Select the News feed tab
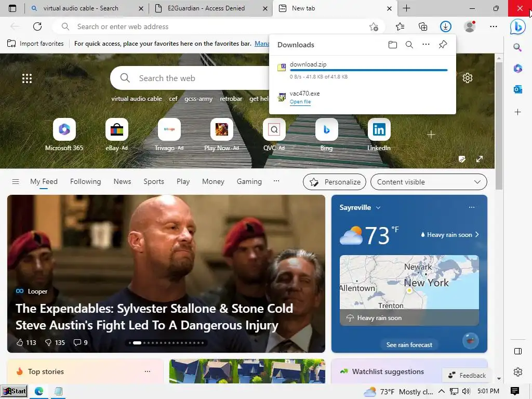532x399 pixels. (x=122, y=181)
